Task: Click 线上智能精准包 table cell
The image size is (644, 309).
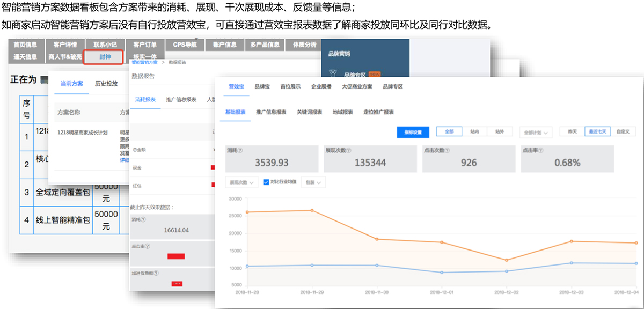Action: [x=63, y=219]
